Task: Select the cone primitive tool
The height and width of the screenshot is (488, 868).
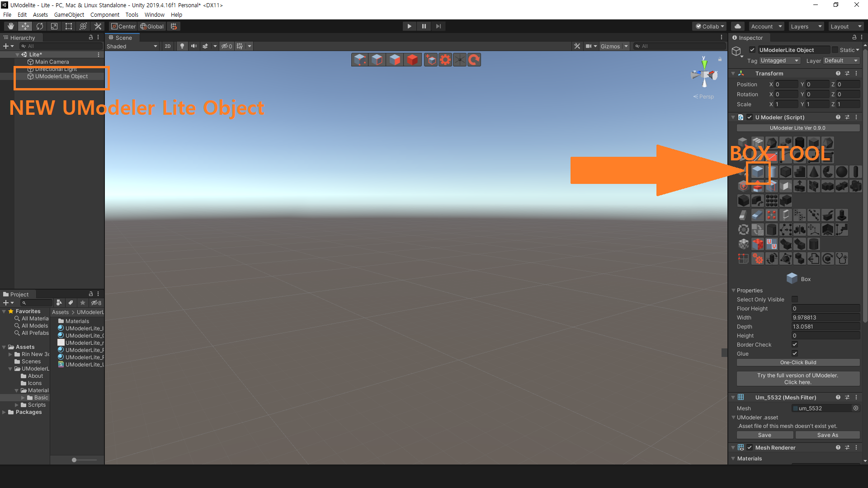Action: click(x=814, y=172)
